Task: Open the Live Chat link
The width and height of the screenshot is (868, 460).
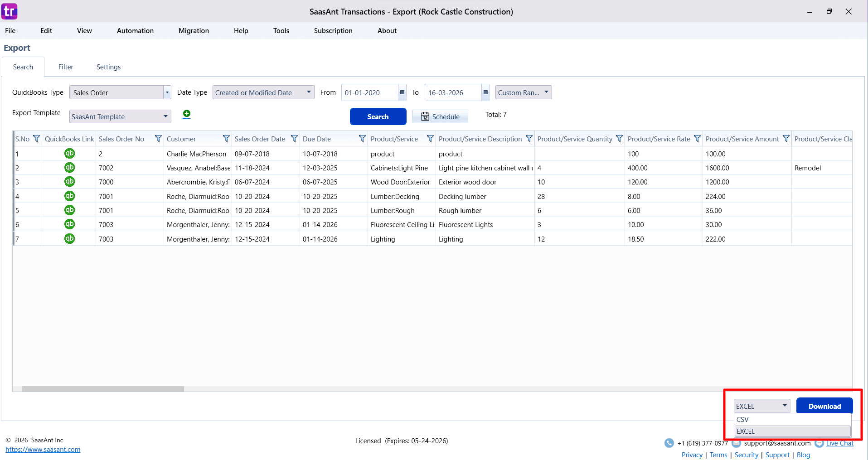Action: pos(840,443)
